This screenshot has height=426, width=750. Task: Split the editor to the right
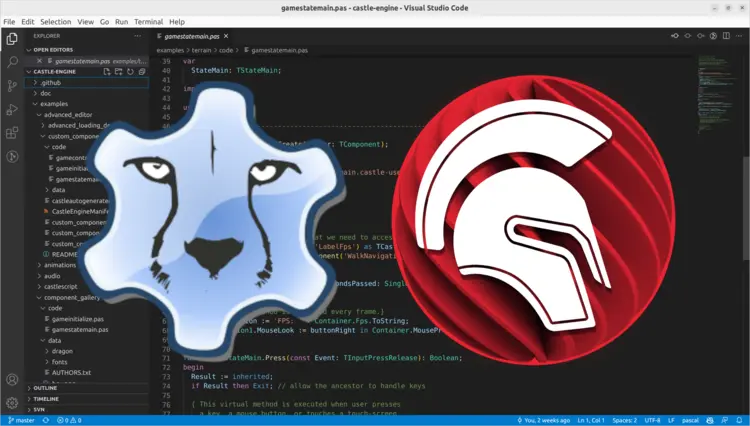pyautogui.click(x=726, y=36)
